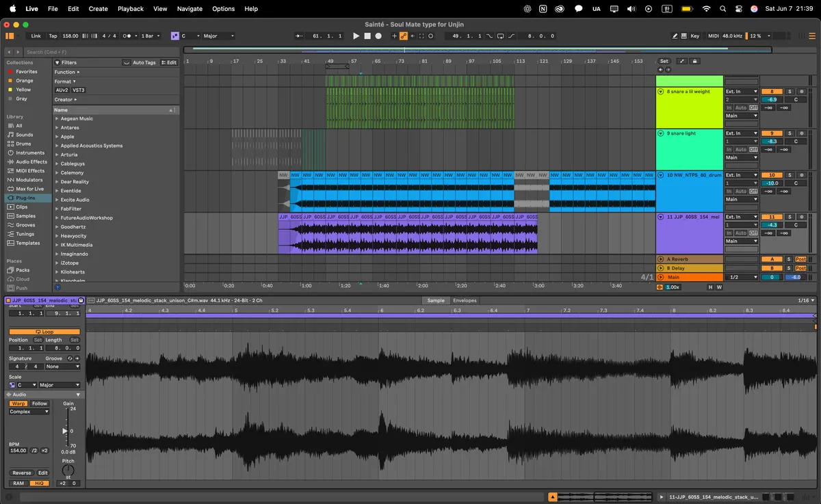Toggle the RAM mode button
Image resolution: width=821 pixels, height=504 pixels.
tap(18, 483)
